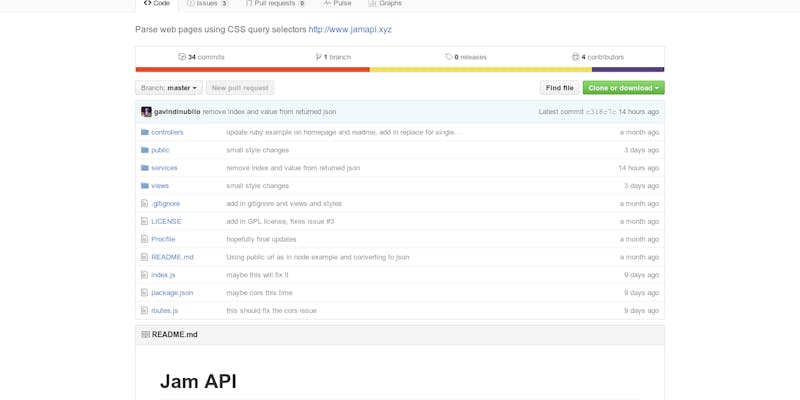Open the Branch: master dropdown

point(169,88)
